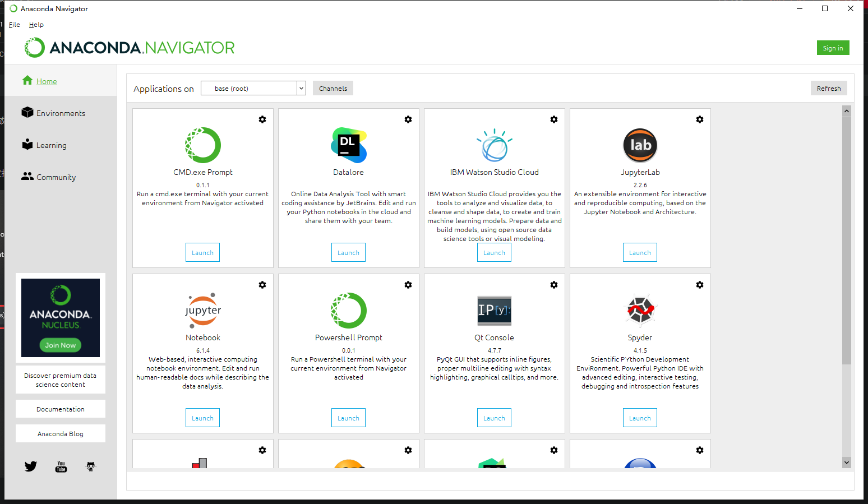
Task: Click the JupyterLab version 2.2.6 text
Action: (x=640, y=184)
